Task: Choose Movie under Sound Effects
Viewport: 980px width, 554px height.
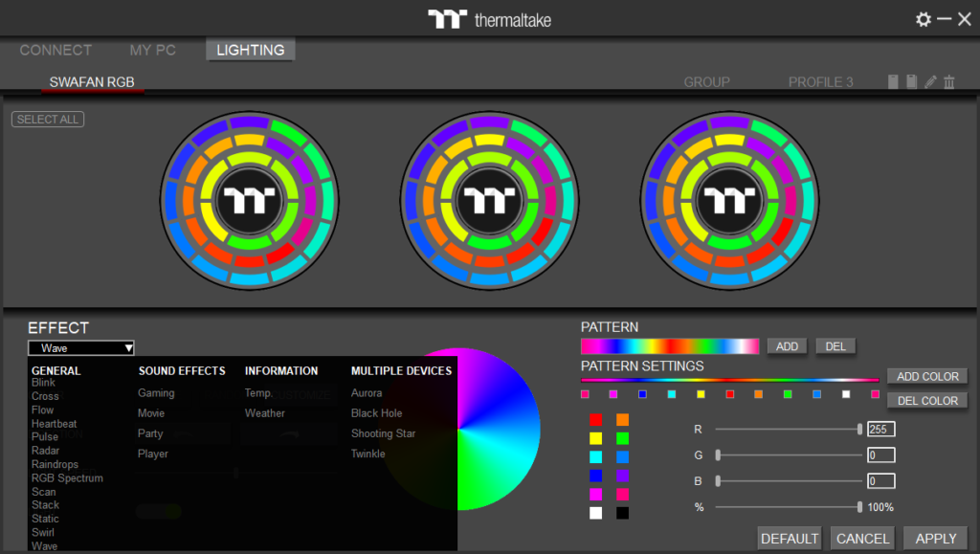Action: click(151, 412)
